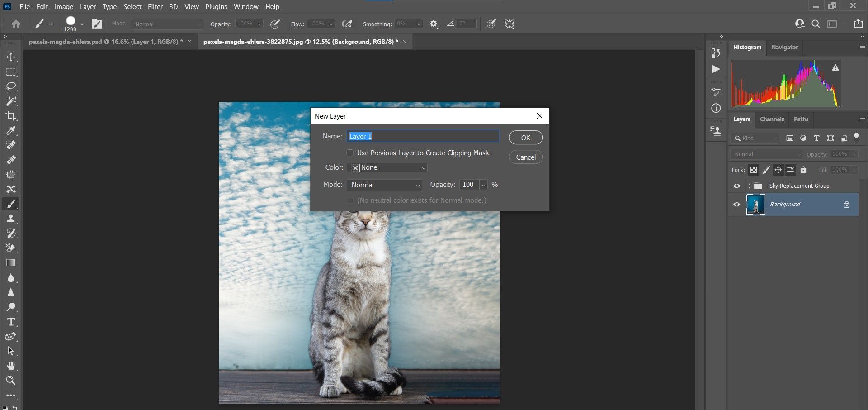Hide the Background layer visibility eye
Image resolution: width=868 pixels, height=410 pixels.
tap(736, 205)
